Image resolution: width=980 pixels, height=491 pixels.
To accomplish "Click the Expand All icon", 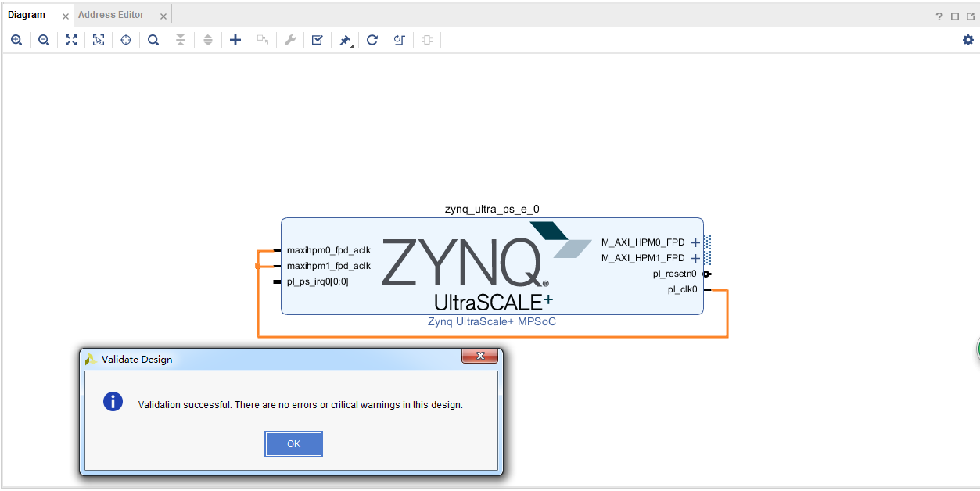I will click(x=208, y=40).
